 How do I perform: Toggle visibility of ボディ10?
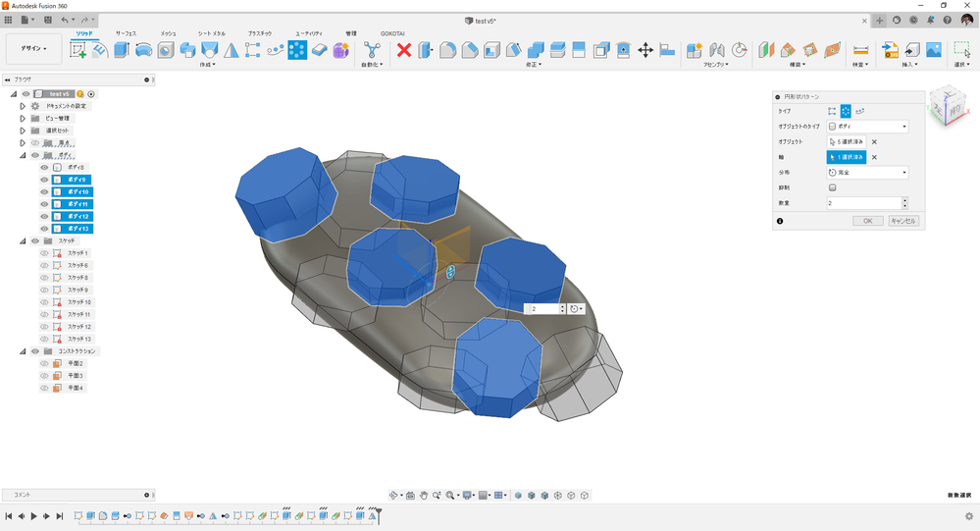click(x=44, y=192)
